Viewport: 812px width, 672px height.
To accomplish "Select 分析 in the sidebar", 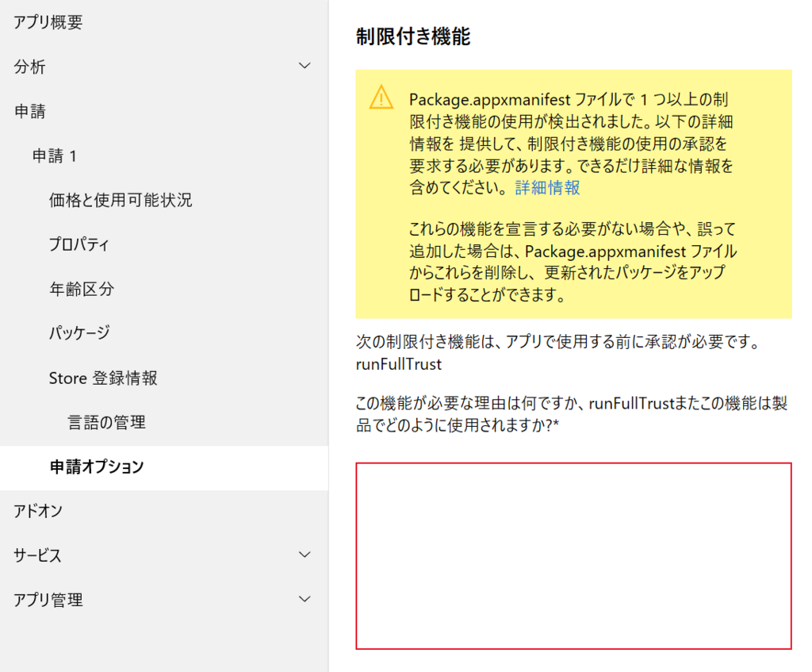I will click(x=29, y=67).
